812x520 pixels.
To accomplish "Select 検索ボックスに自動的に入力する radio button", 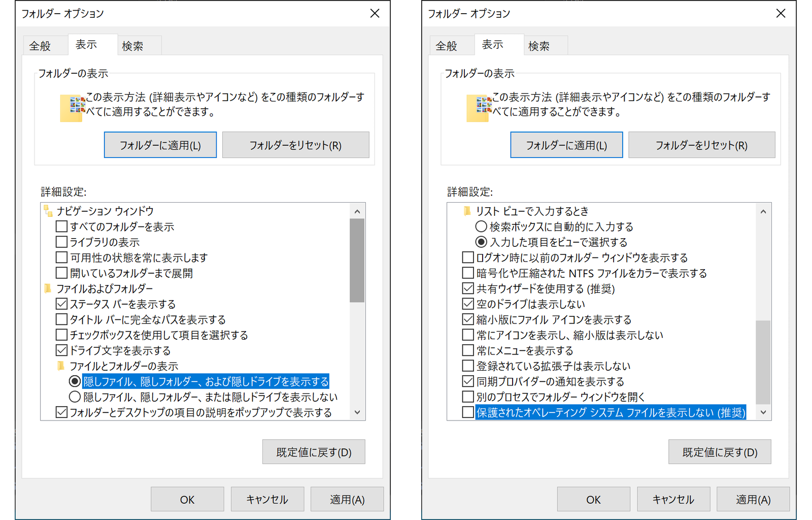I will pos(481,226).
